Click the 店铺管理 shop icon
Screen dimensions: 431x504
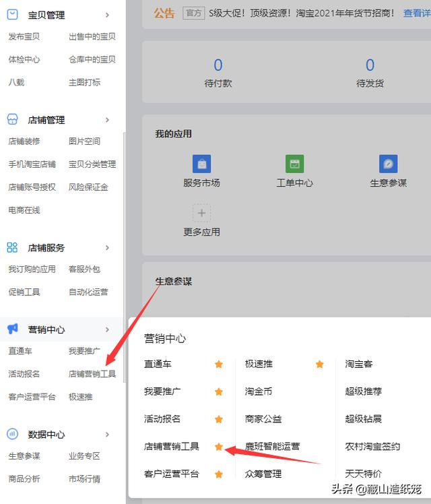[x=13, y=119]
